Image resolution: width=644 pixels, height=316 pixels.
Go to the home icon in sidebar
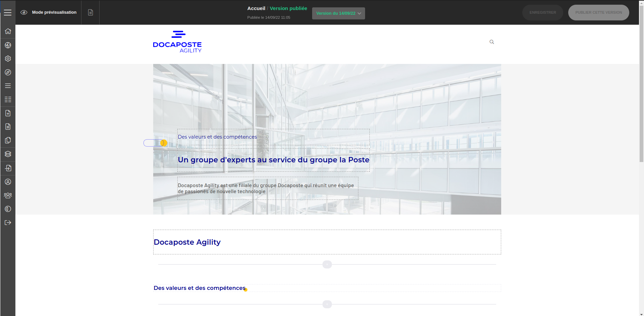coord(8,31)
